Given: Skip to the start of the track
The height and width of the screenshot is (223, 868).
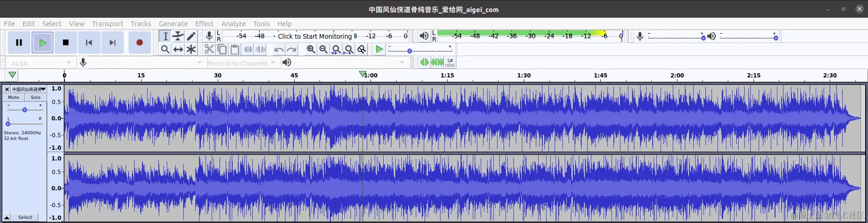Looking at the screenshot, I should [x=89, y=42].
